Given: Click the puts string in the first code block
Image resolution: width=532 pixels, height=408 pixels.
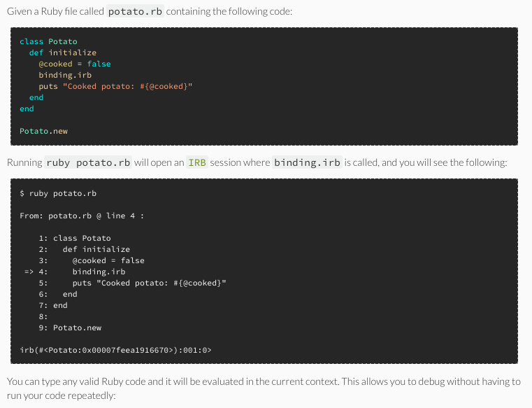Looking at the screenshot, I should point(127,86).
